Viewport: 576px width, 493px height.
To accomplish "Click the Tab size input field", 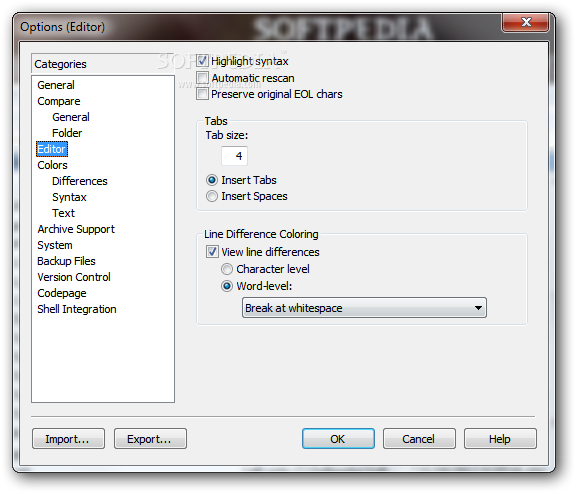I will click(234, 156).
